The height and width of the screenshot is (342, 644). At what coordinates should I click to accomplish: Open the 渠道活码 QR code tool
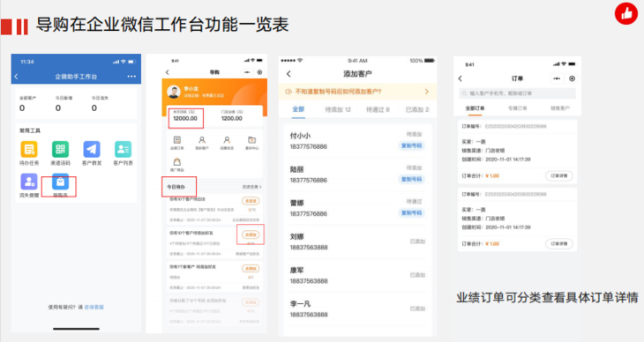pyautogui.click(x=60, y=149)
